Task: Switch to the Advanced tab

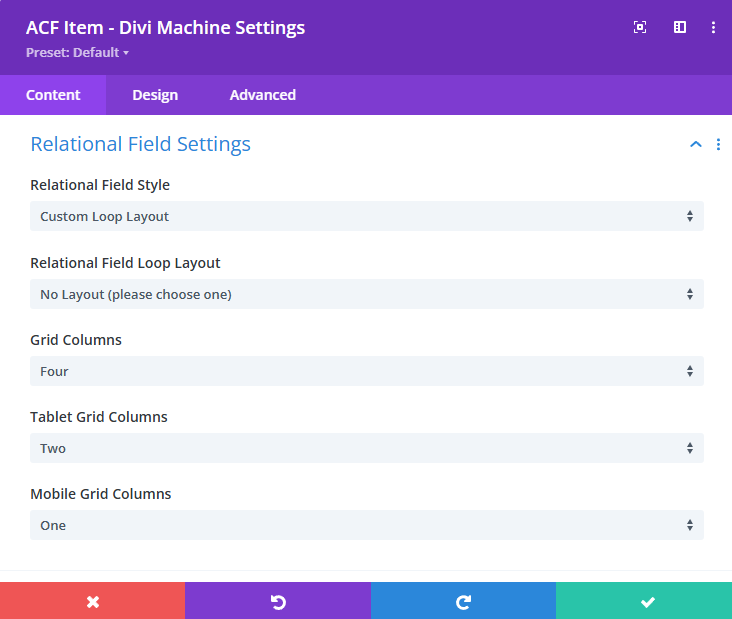Action: (x=262, y=95)
